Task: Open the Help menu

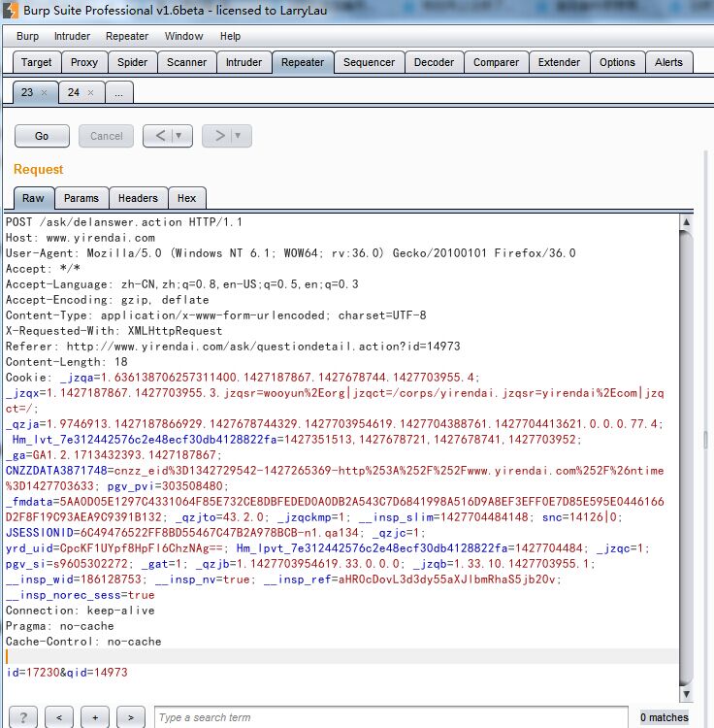Action: point(230,36)
